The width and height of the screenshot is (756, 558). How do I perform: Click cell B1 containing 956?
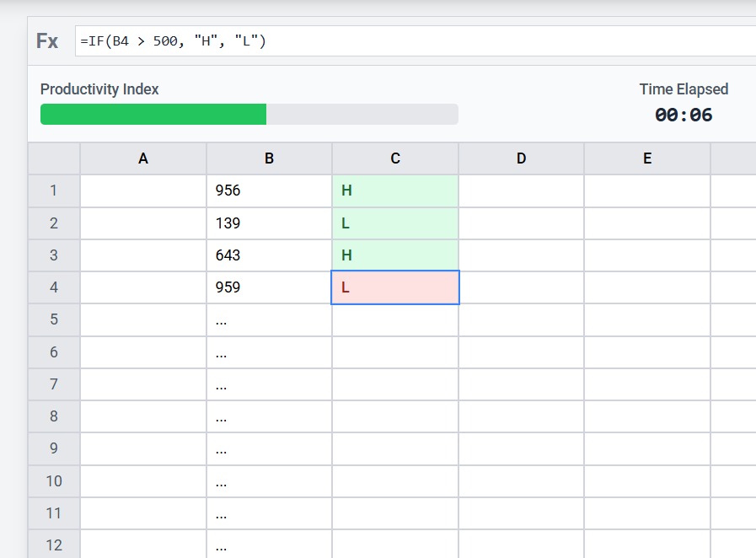[x=269, y=190]
